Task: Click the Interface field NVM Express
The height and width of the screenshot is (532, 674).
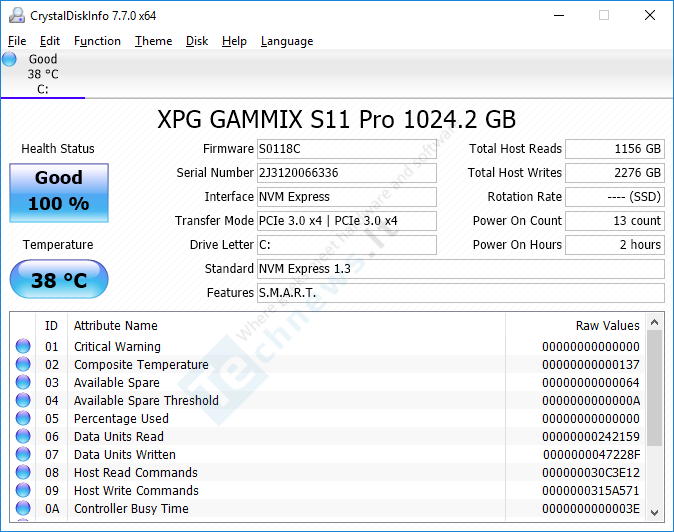Action: 346,197
